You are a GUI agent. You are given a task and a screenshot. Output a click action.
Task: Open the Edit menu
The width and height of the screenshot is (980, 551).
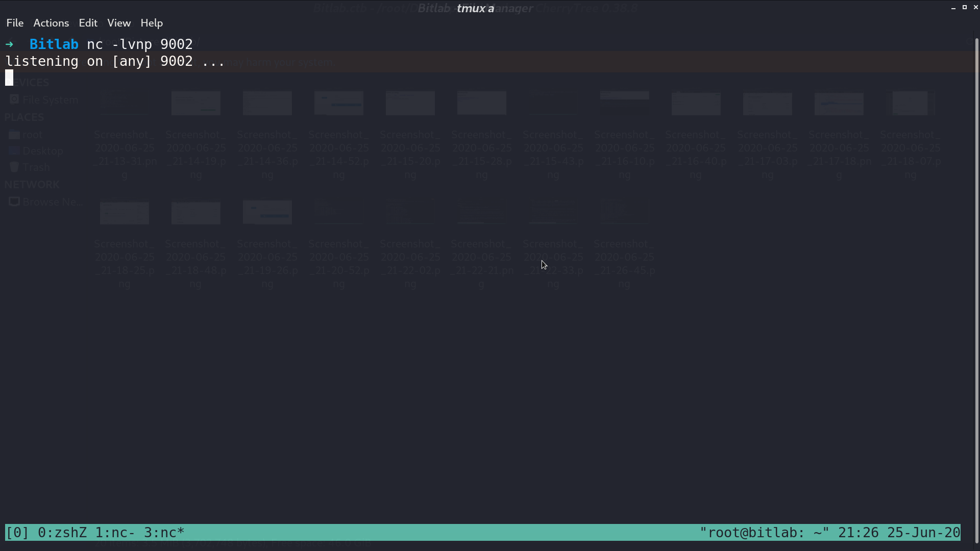[x=88, y=23]
